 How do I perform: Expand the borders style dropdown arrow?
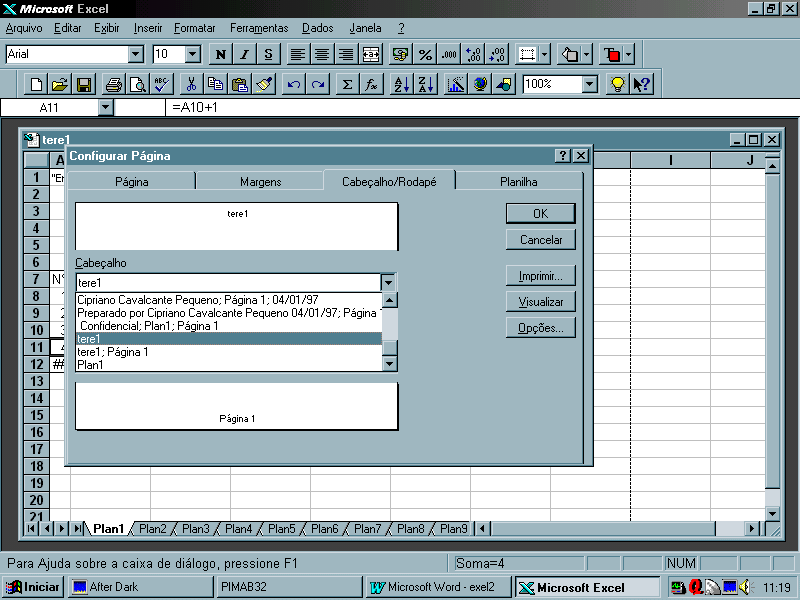click(544, 54)
